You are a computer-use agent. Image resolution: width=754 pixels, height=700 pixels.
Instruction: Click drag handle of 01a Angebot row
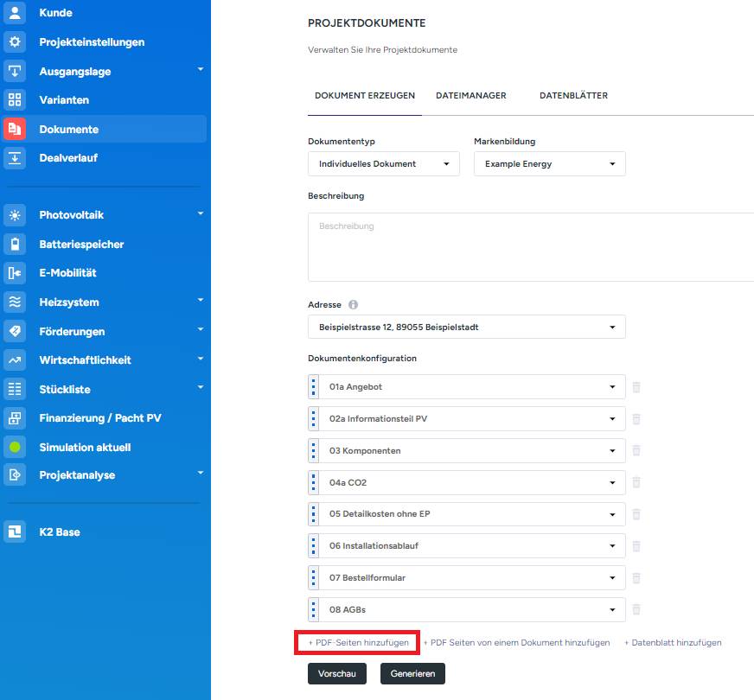pos(314,387)
